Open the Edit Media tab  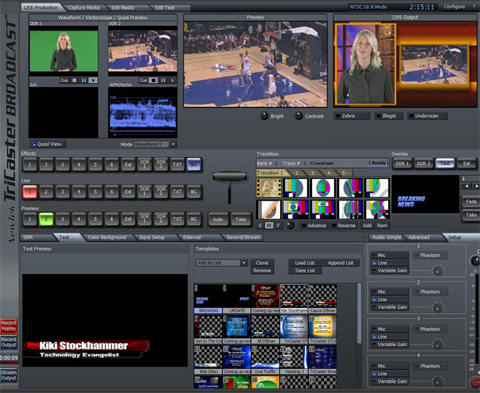(x=123, y=7)
